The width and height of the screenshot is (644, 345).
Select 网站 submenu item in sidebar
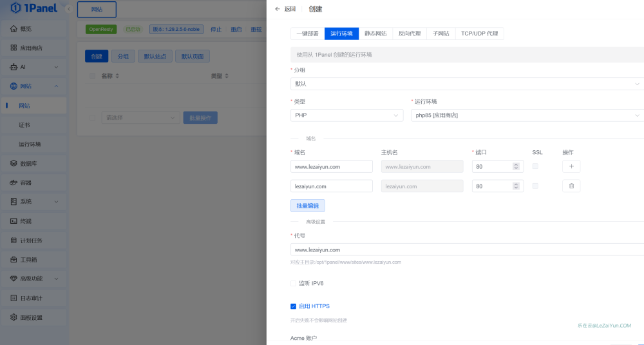33,106
